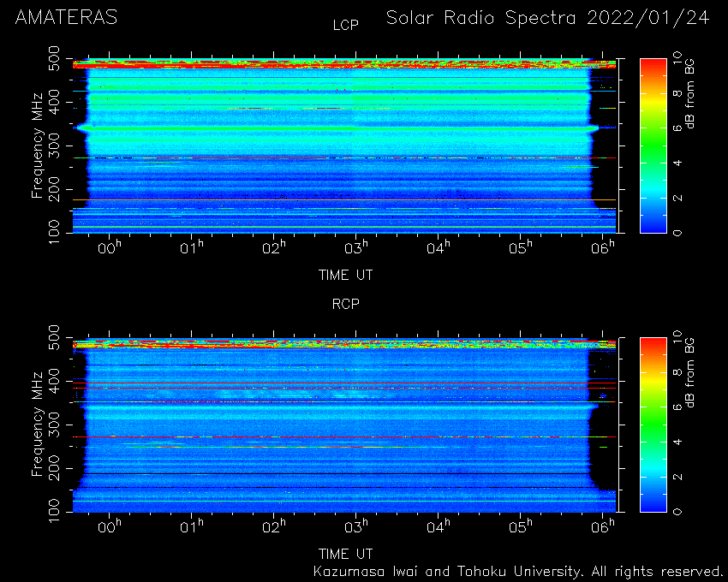Select the RCP panel label
This screenshot has width=728, height=582.
345,304
